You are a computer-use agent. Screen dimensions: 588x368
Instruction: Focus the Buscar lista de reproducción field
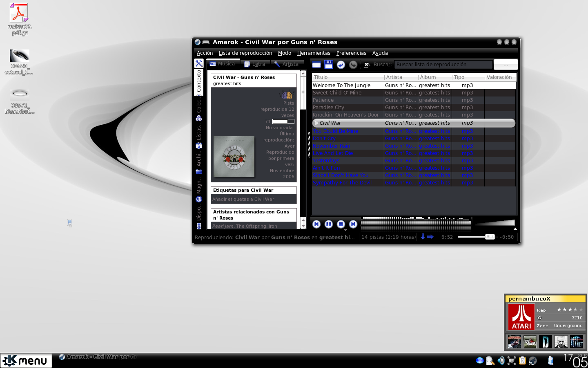[443, 65]
